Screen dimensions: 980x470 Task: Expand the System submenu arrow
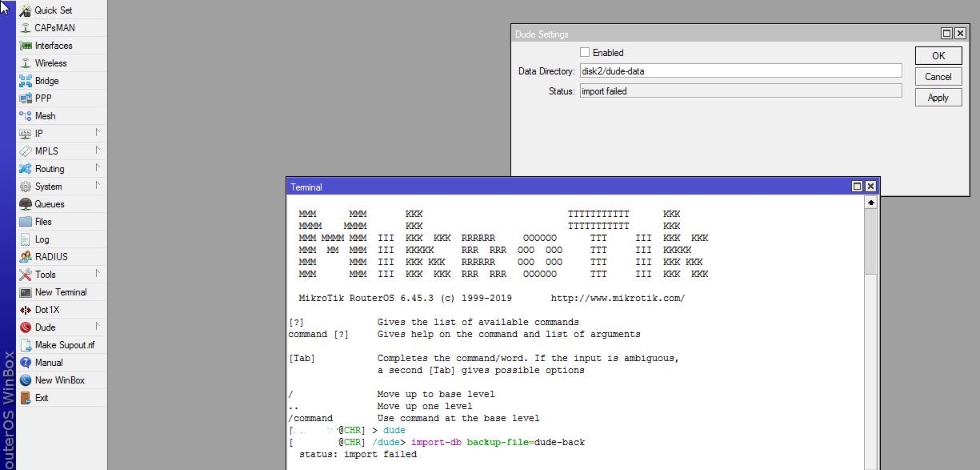click(x=98, y=186)
